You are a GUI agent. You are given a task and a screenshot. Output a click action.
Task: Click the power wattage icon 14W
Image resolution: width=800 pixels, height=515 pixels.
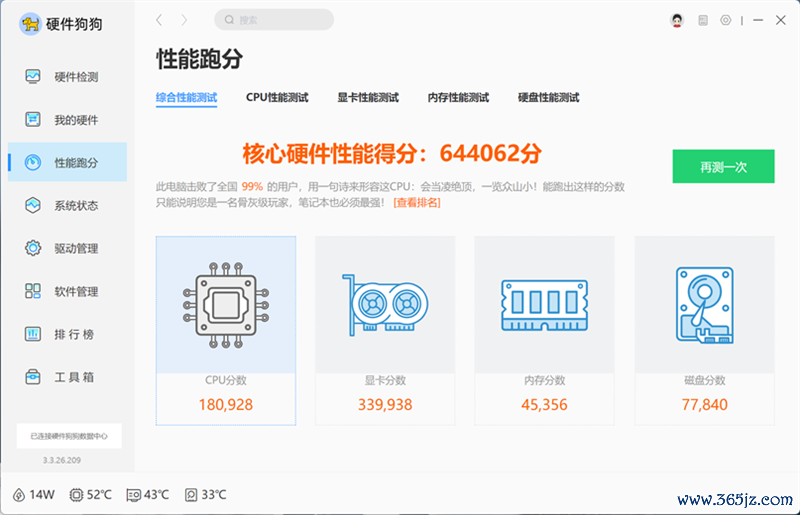coord(19,495)
